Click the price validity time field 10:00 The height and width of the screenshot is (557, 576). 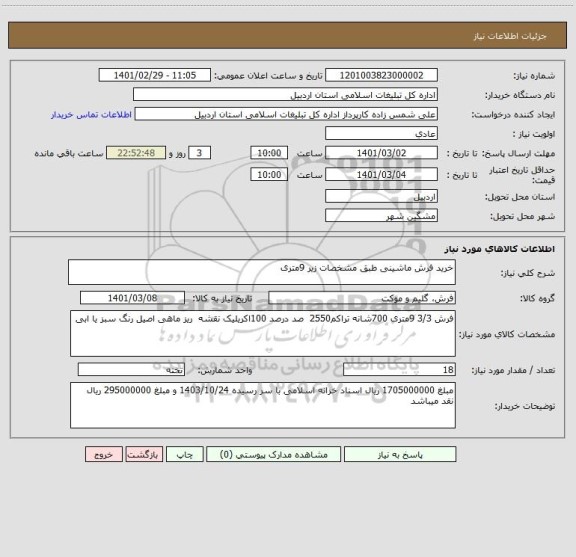[x=269, y=175]
